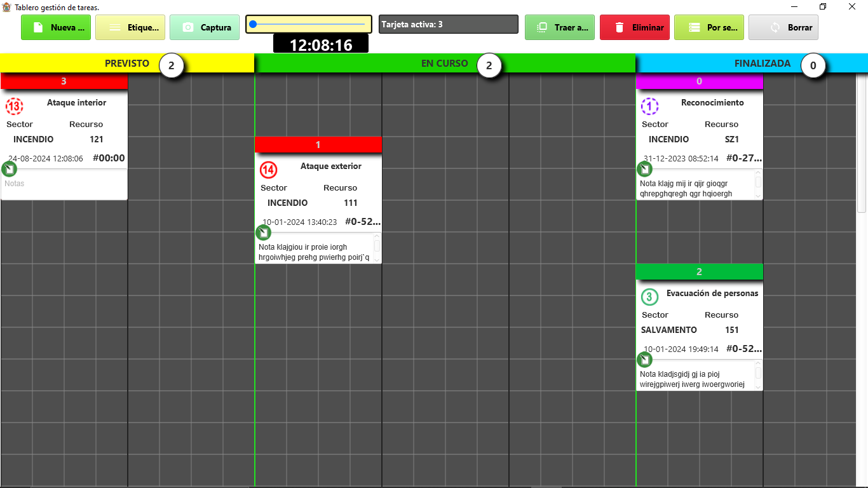Click the #0-27... timer value
The image size is (868, 488).
tap(744, 158)
